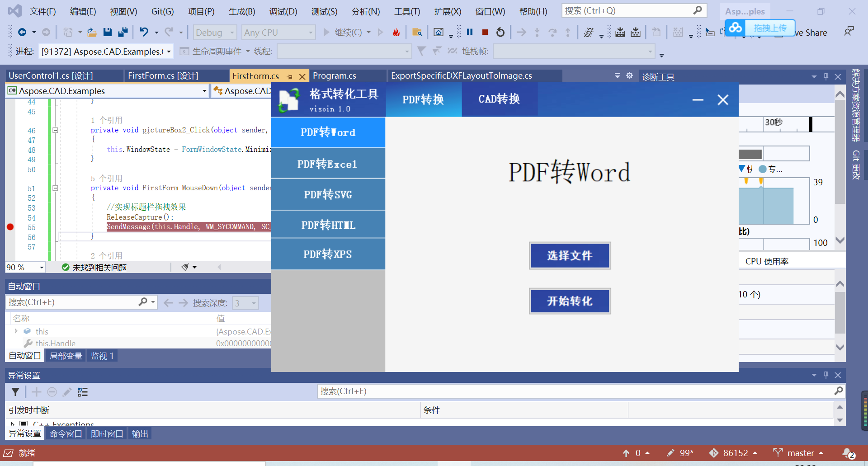Open the 90 % zoom level dropdown

click(x=25, y=267)
